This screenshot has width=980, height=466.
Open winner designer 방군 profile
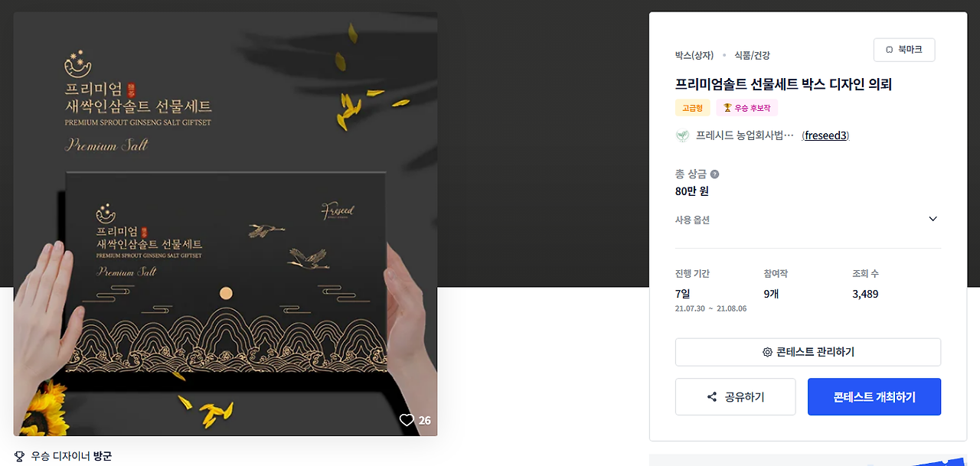(103, 456)
